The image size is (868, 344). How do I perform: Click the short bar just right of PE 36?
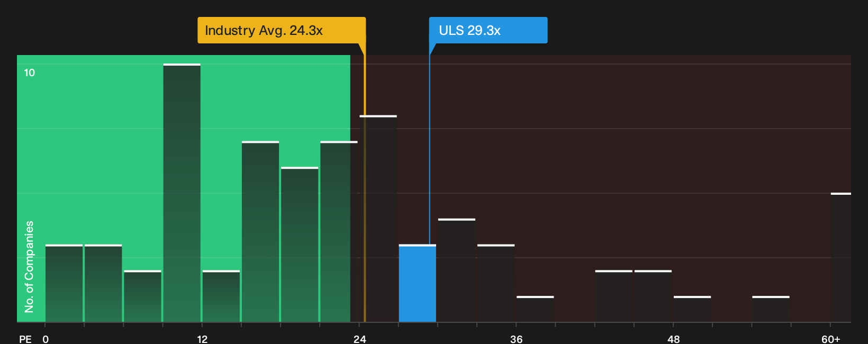tap(535, 309)
